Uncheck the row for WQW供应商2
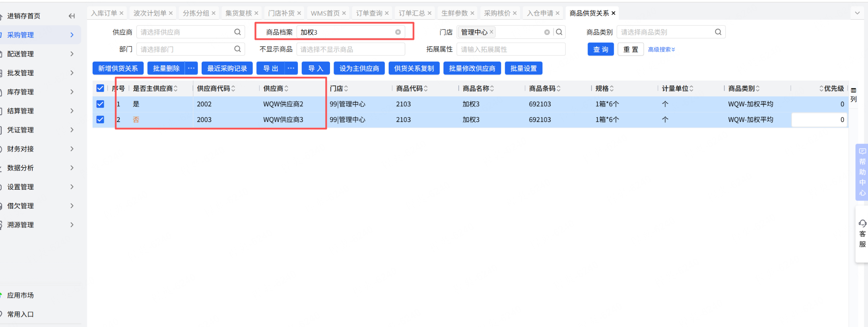 click(x=100, y=104)
